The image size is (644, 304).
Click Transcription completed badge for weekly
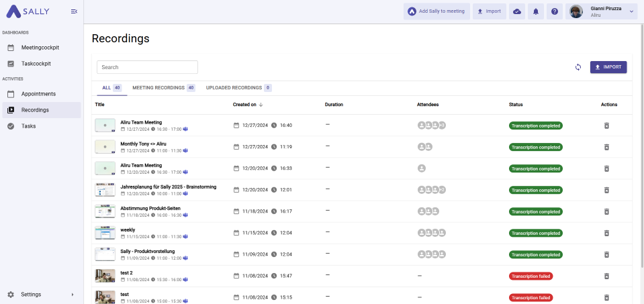[x=536, y=233]
